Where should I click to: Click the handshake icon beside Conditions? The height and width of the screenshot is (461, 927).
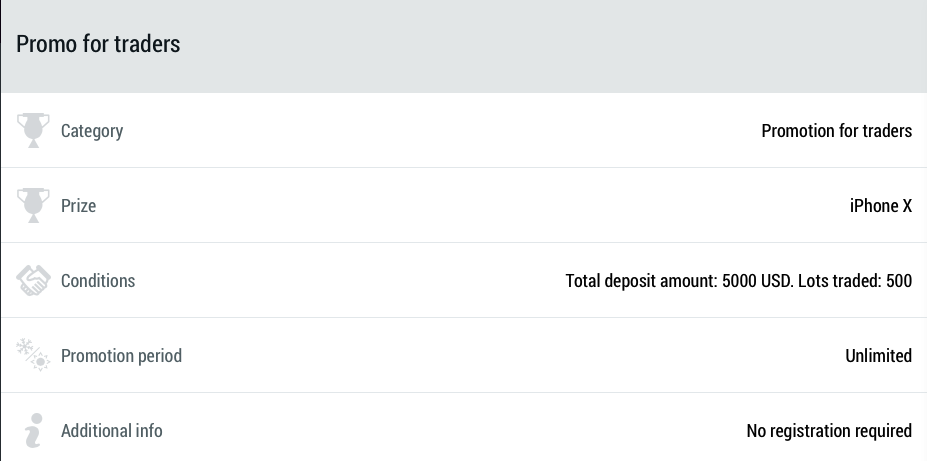click(x=33, y=280)
